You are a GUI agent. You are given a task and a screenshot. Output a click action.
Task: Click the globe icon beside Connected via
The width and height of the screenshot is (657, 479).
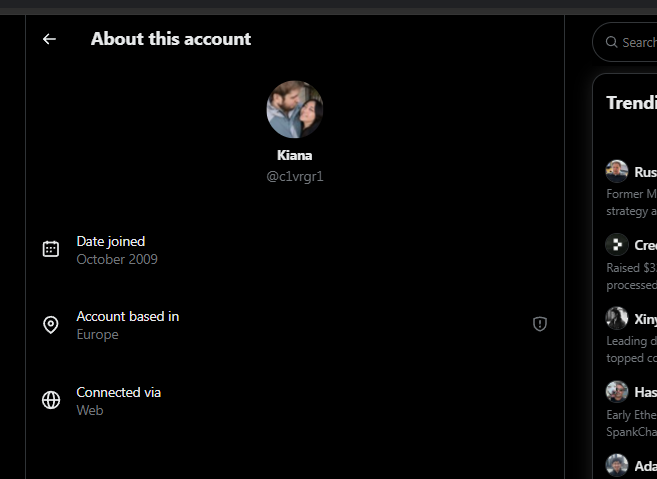click(x=51, y=400)
